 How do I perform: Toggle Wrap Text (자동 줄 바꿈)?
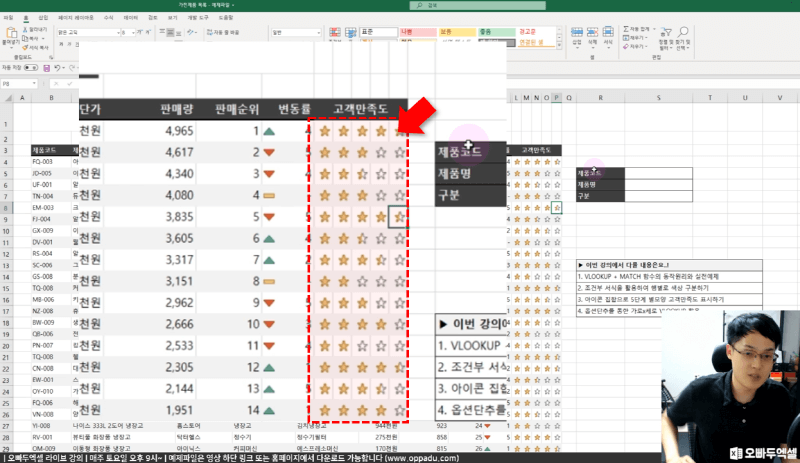point(222,32)
